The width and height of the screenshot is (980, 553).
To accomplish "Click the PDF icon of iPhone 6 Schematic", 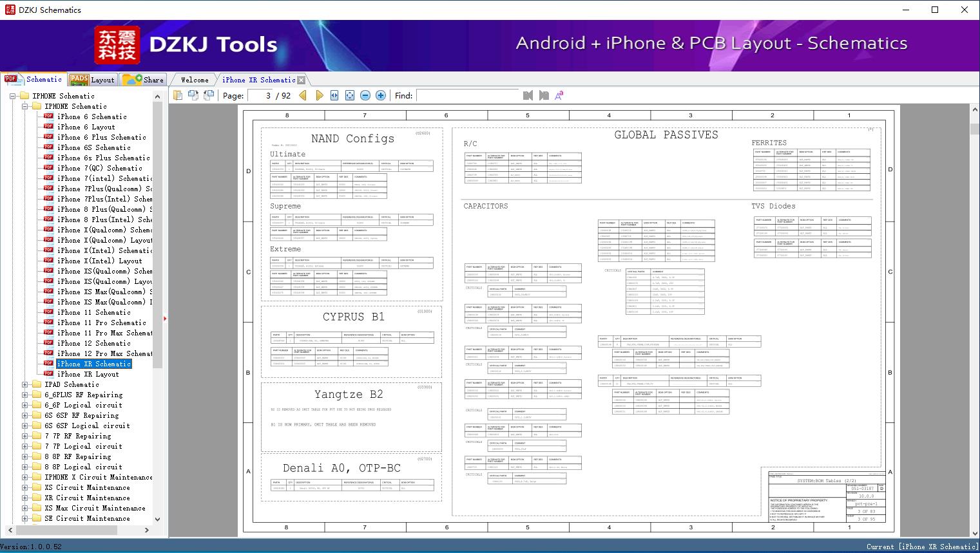I will tap(48, 117).
